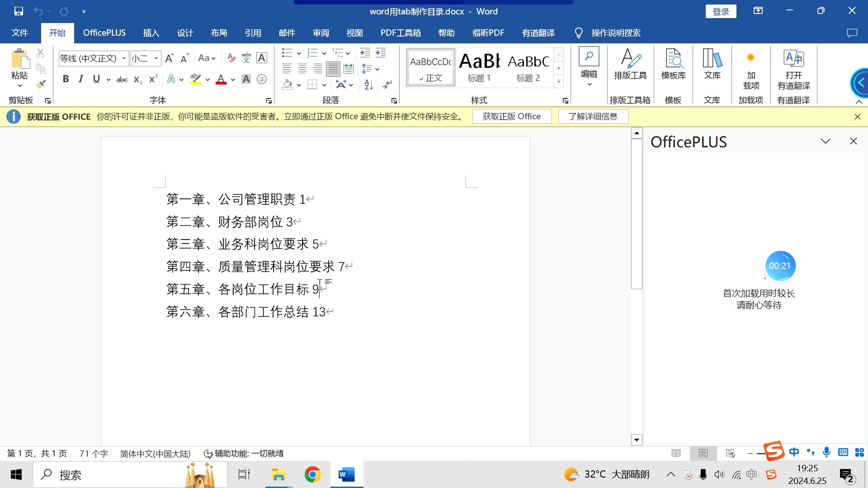Open the 审阅 ribbon tab
This screenshot has height=488, width=868.
[x=321, y=33]
